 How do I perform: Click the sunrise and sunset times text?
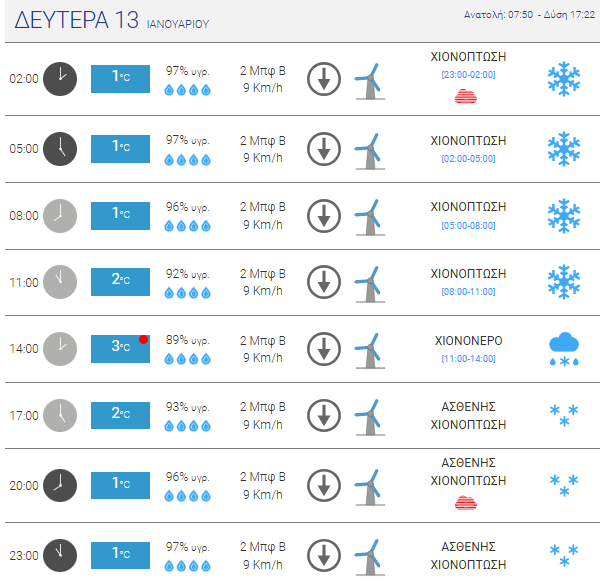529,15
